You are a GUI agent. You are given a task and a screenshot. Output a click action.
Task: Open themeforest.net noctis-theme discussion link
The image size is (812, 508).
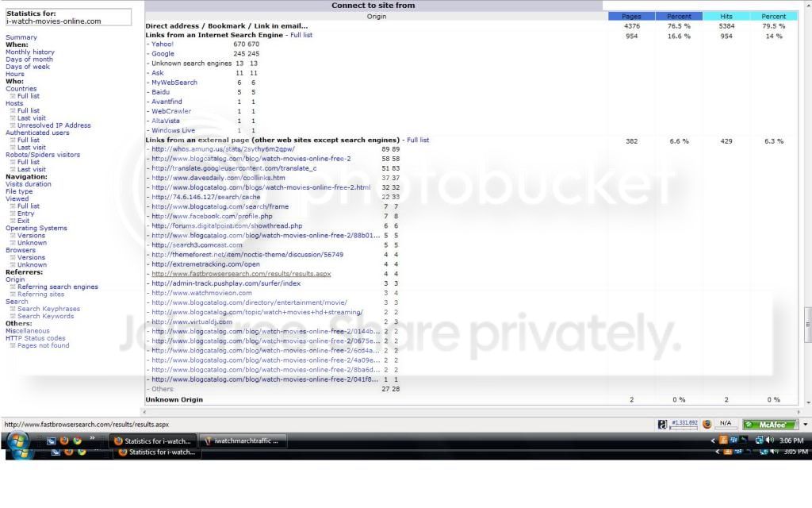point(247,255)
